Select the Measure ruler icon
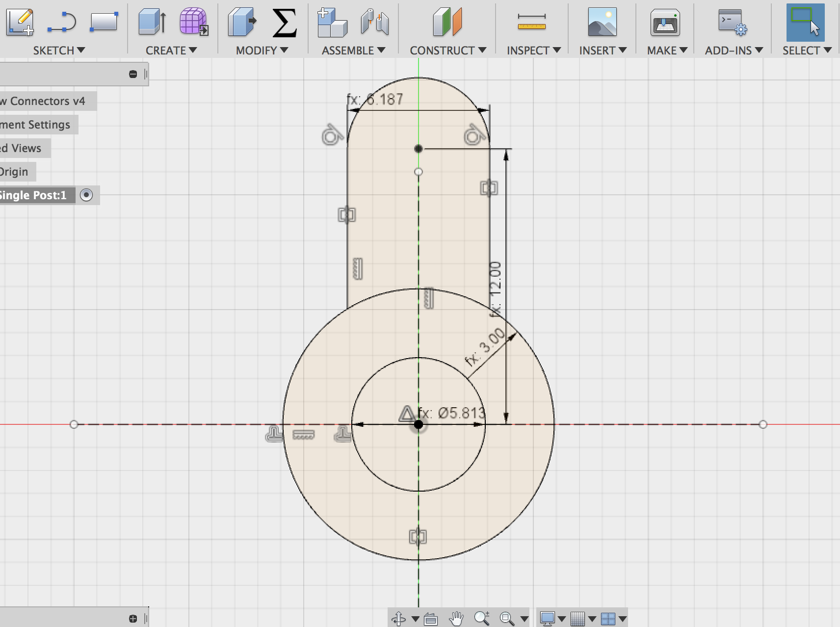 click(532, 22)
